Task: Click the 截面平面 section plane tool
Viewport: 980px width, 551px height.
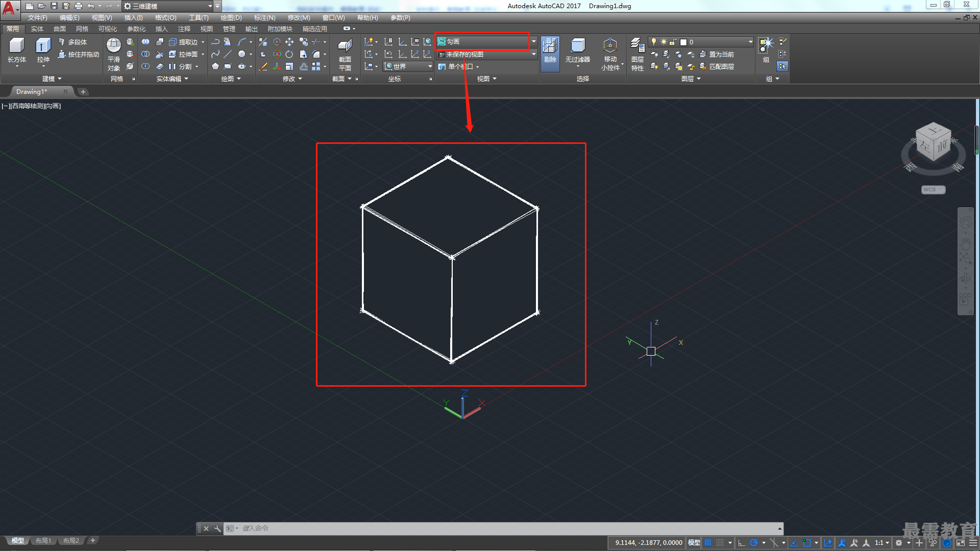Action: point(345,54)
